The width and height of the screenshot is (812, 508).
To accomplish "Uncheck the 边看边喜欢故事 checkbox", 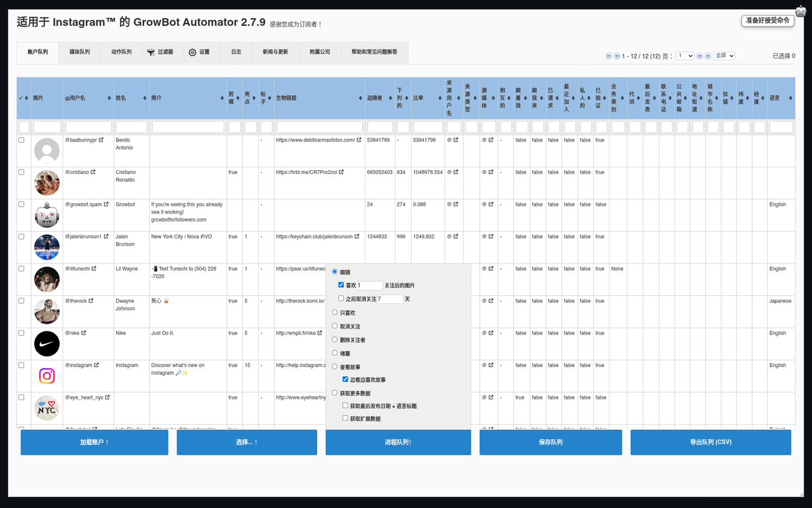I will click(345, 380).
